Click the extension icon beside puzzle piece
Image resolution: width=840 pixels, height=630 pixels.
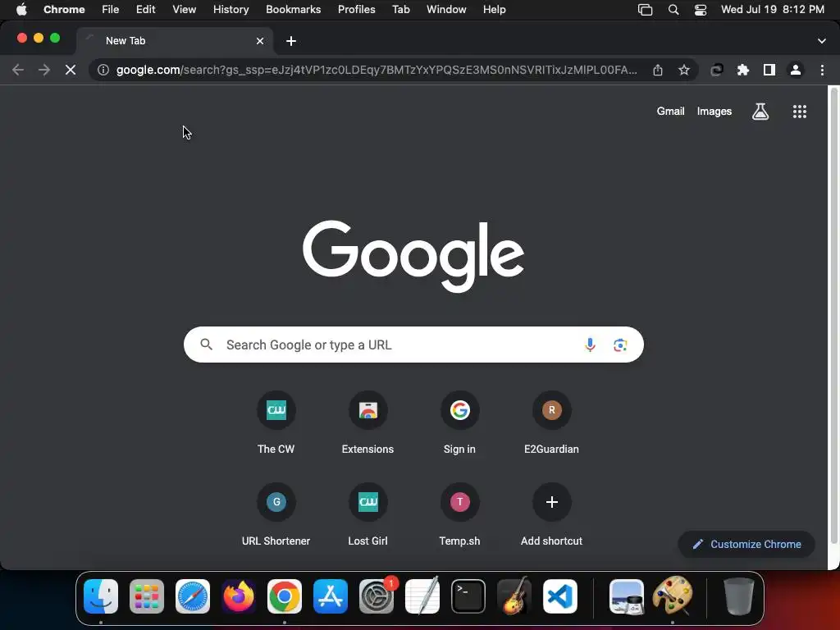717,70
